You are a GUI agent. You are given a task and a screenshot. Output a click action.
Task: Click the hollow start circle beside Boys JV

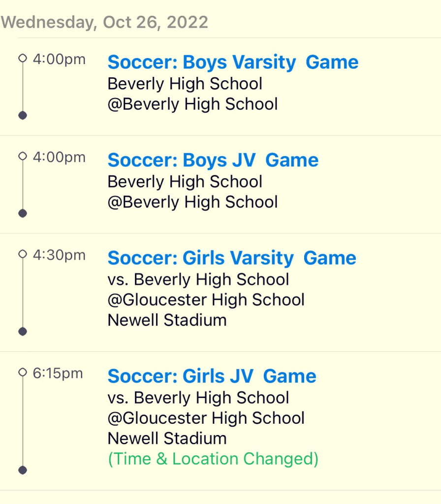pos(22,157)
